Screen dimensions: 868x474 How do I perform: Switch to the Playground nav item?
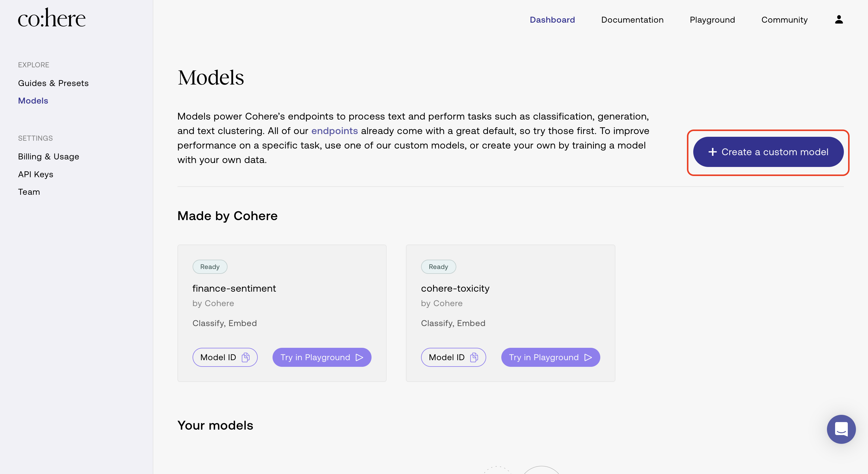click(x=712, y=20)
